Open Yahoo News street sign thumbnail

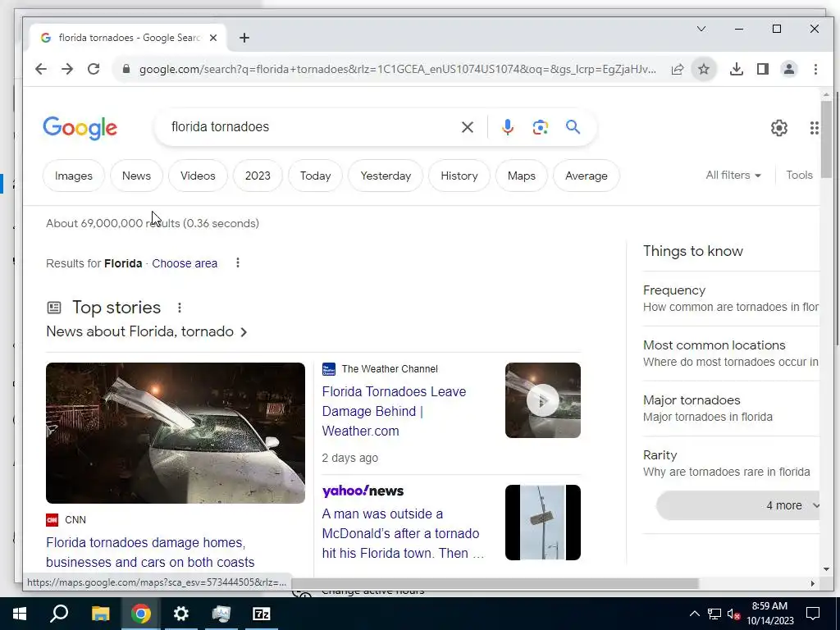(x=543, y=523)
